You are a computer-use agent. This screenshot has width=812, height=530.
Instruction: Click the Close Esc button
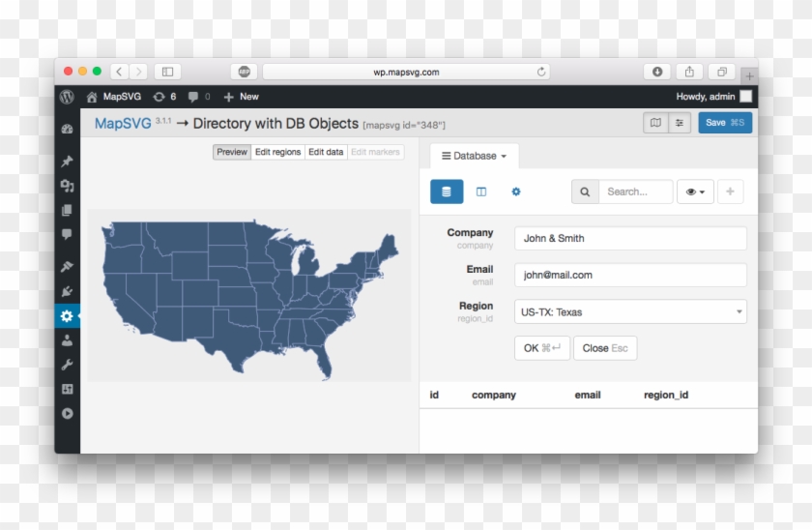coord(605,348)
